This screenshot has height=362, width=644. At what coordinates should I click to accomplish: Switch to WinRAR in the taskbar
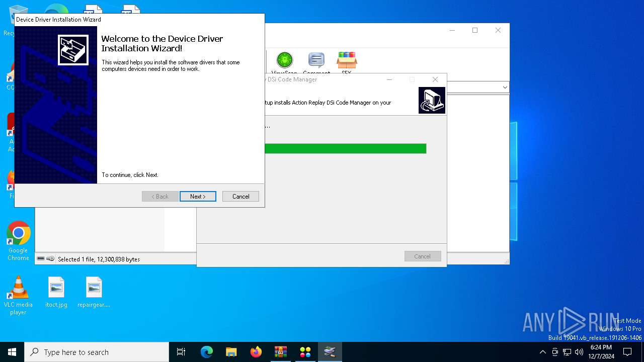281,352
